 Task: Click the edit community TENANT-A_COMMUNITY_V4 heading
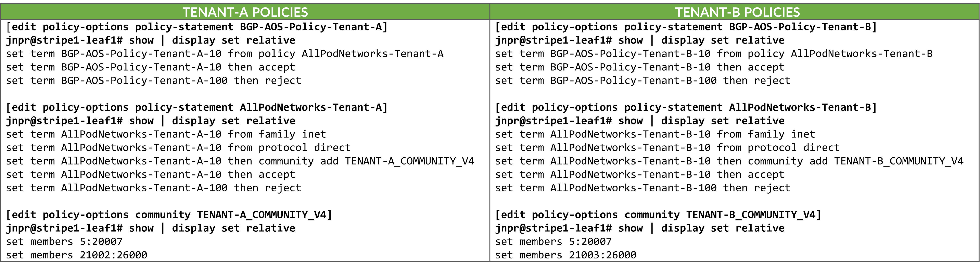pyautogui.click(x=169, y=215)
